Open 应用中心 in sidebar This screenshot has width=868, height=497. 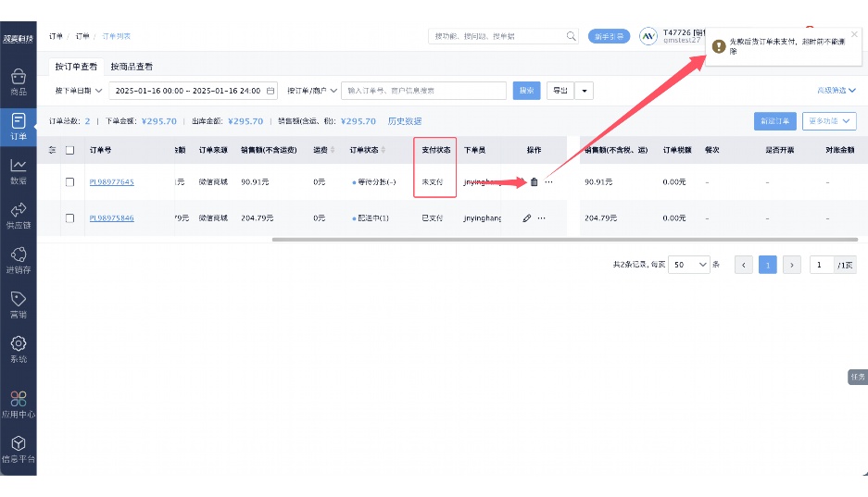pos(19,404)
